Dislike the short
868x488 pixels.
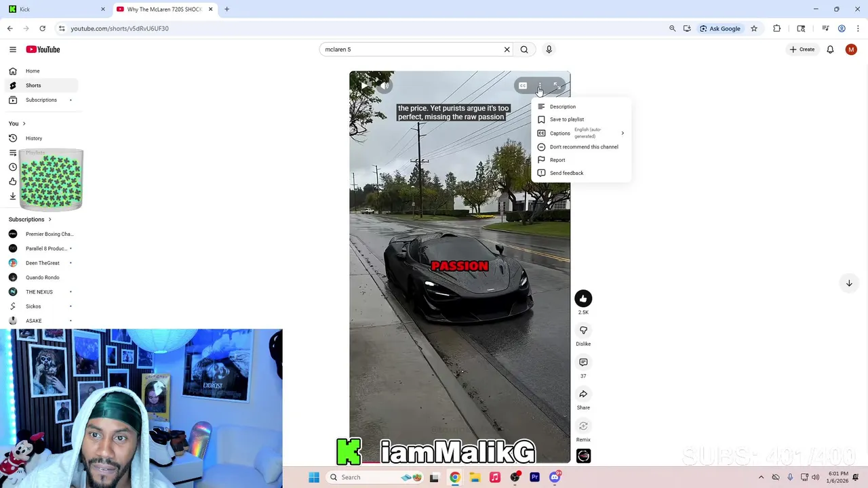[x=583, y=330]
